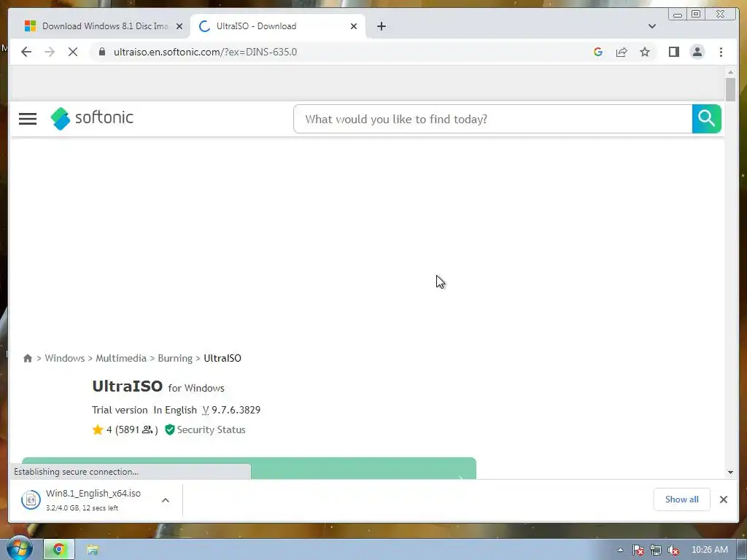Click the teal search magnifier button

[706, 119]
